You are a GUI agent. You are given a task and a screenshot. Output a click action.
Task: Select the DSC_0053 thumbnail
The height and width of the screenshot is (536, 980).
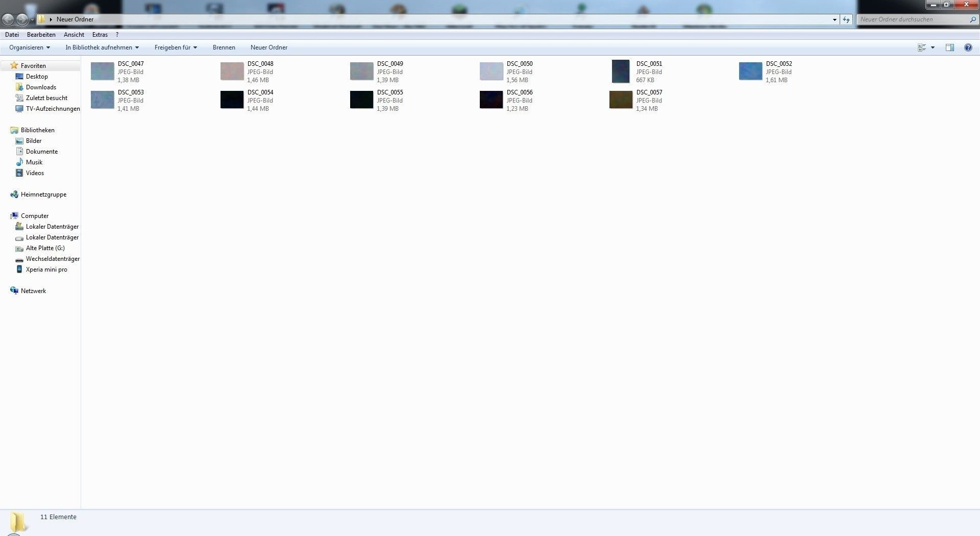[103, 100]
